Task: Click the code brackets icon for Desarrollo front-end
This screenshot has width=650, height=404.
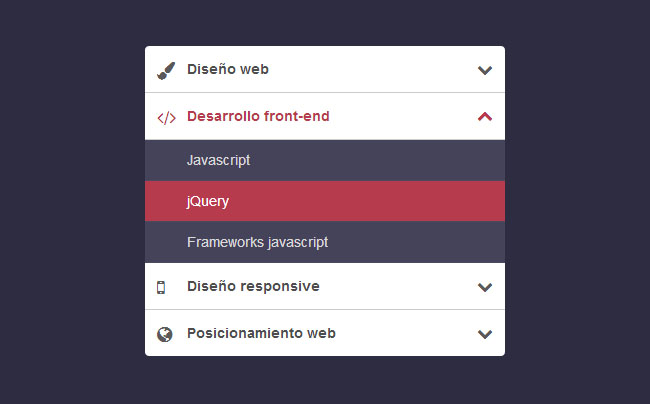Action: 166,117
